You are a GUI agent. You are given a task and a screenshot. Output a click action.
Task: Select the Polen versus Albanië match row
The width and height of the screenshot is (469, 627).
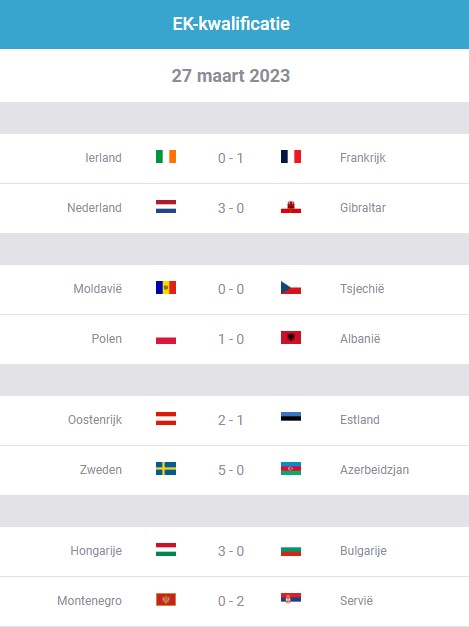234,339
